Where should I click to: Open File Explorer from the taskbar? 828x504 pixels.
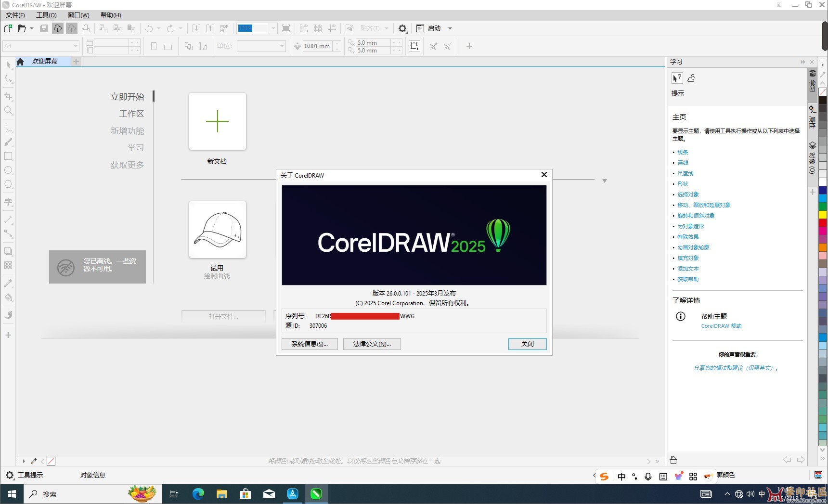click(x=221, y=493)
